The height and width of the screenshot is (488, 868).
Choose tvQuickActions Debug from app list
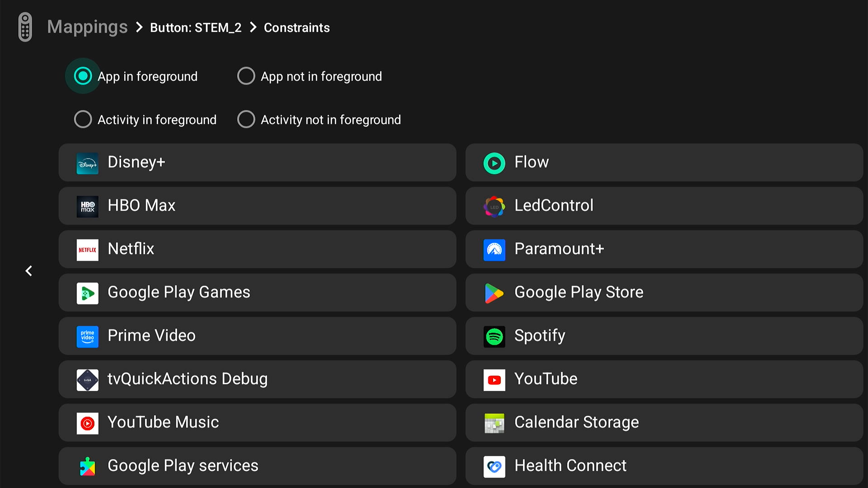pos(257,379)
